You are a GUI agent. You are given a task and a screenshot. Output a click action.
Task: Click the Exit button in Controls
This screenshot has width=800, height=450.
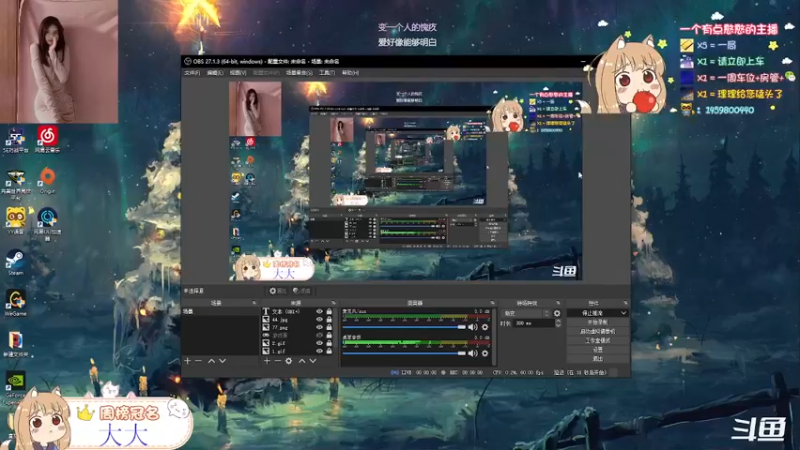tap(597, 358)
